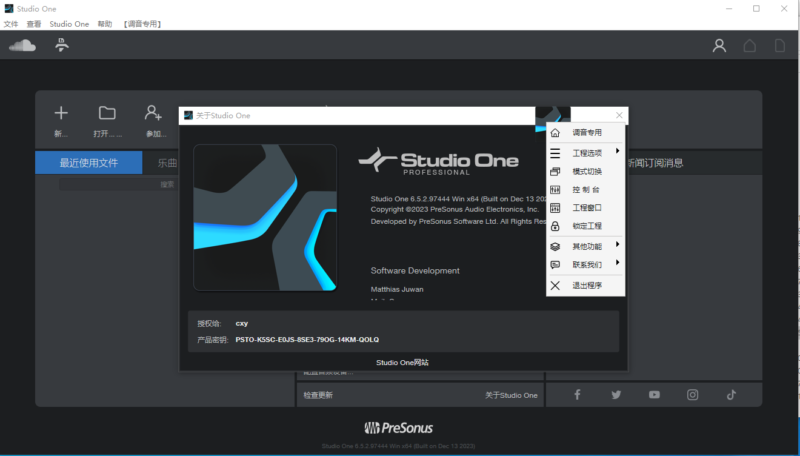Click the PreSonus logo at the bottom
Viewport: 800px width, 456px height.
[x=398, y=427]
